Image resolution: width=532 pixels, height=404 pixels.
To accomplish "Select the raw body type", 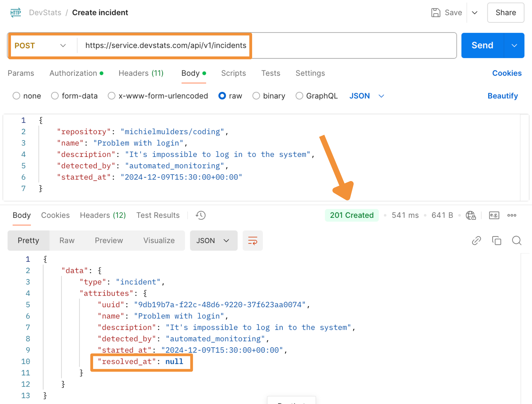I will 230,96.
